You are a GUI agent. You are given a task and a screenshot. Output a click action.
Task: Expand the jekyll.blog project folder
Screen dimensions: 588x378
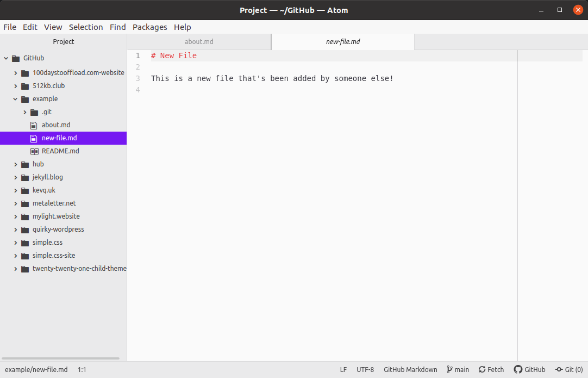click(15, 177)
